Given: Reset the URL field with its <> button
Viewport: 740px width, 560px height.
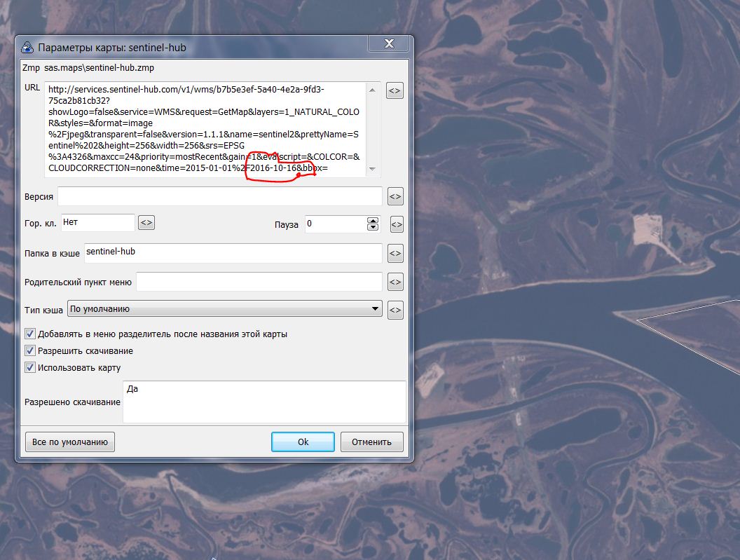Looking at the screenshot, I should [395, 90].
